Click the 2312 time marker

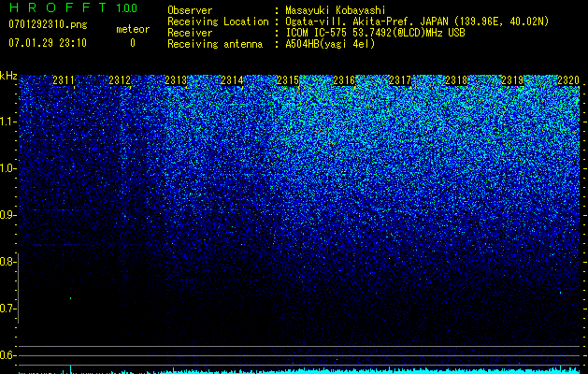click(120, 80)
